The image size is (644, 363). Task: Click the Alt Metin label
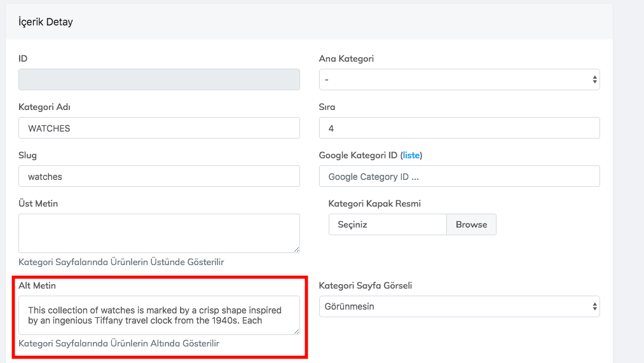point(38,285)
